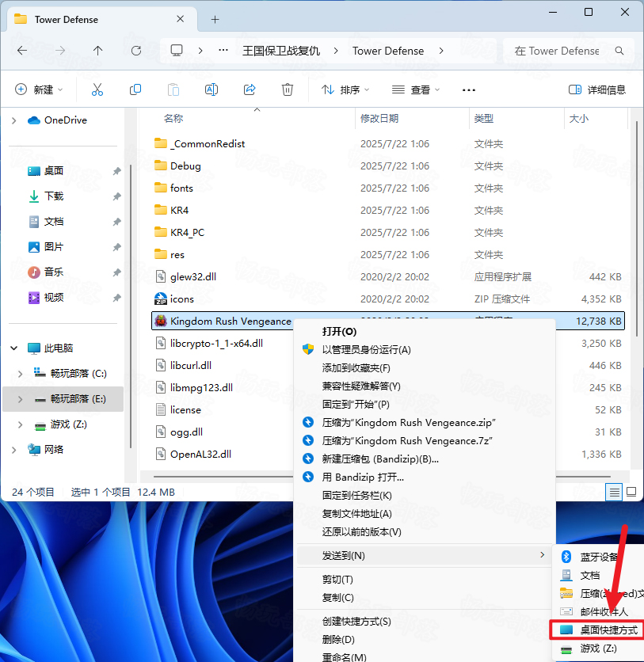Open the address bar ellipsis for hidden path
Image resolution: width=644 pixels, height=662 pixels.
223,51
